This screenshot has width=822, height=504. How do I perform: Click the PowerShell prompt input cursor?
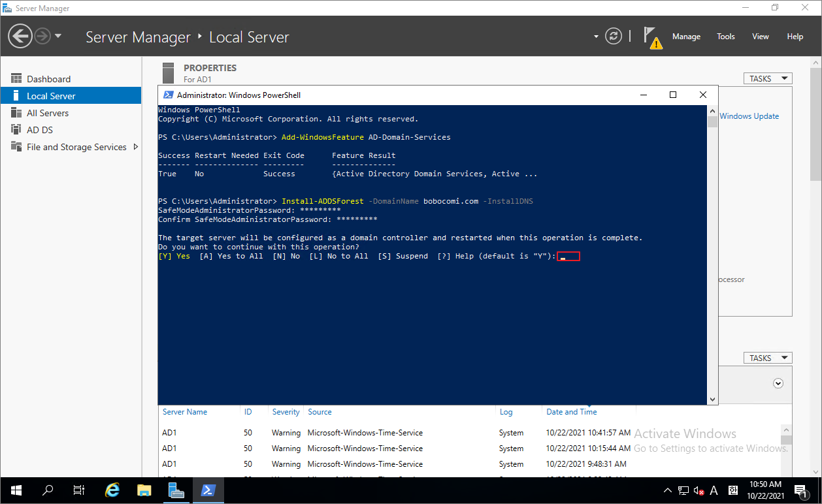click(x=568, y=257)
